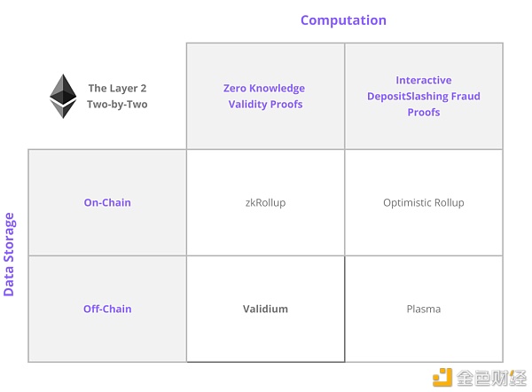Viewport: 532px width, 392px height.
Task: Click the Data Storage vertical label
Action: click(x=9, y=255)
